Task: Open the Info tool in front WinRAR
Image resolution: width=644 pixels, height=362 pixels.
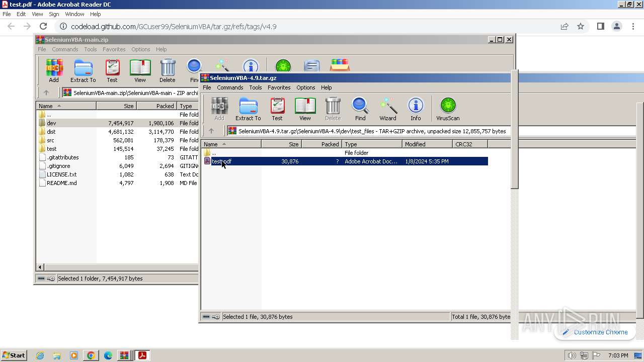Action: click(416, 109)
